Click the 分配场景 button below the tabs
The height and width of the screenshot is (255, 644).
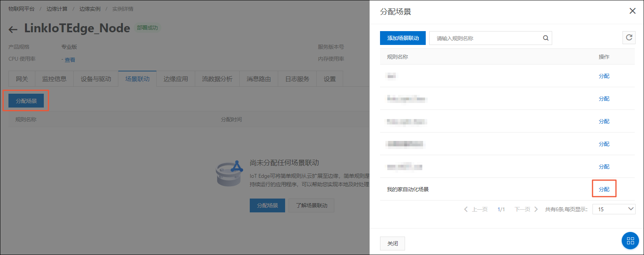click(x=26, y=101)
